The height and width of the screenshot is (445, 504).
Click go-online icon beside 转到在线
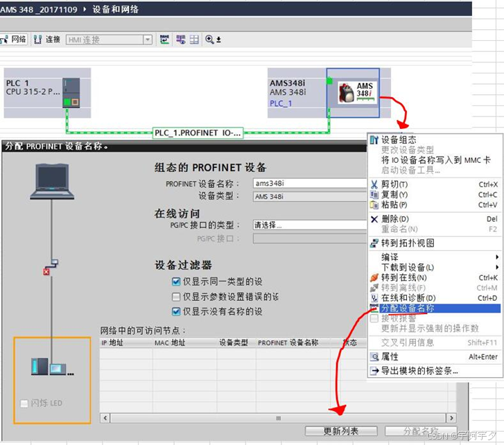coord(374,277)
